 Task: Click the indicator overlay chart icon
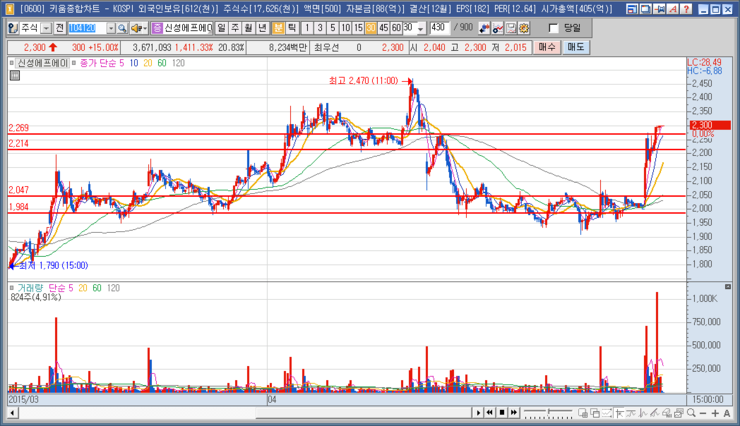pyautogui.click(x=497, y=28)
